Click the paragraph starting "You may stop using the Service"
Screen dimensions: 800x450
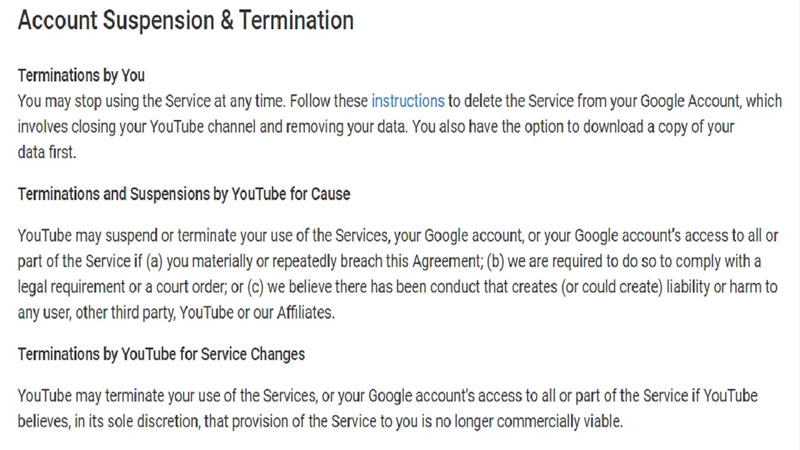(x=400, y=127)
